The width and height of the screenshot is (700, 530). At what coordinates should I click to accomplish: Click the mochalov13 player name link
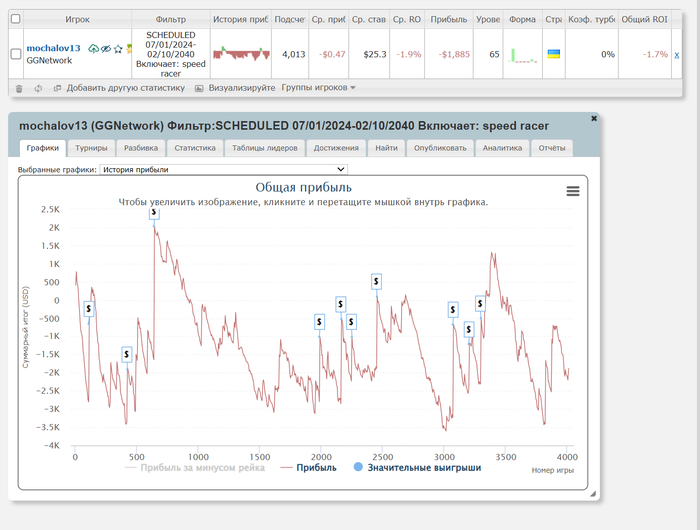pyautogui.click(x=54, y=48)
